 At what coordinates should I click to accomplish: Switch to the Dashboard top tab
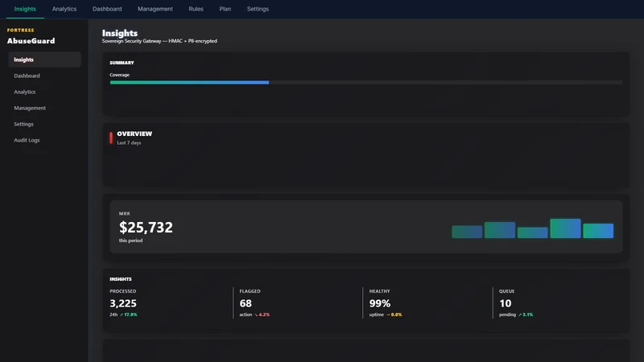tap(107, 9)
